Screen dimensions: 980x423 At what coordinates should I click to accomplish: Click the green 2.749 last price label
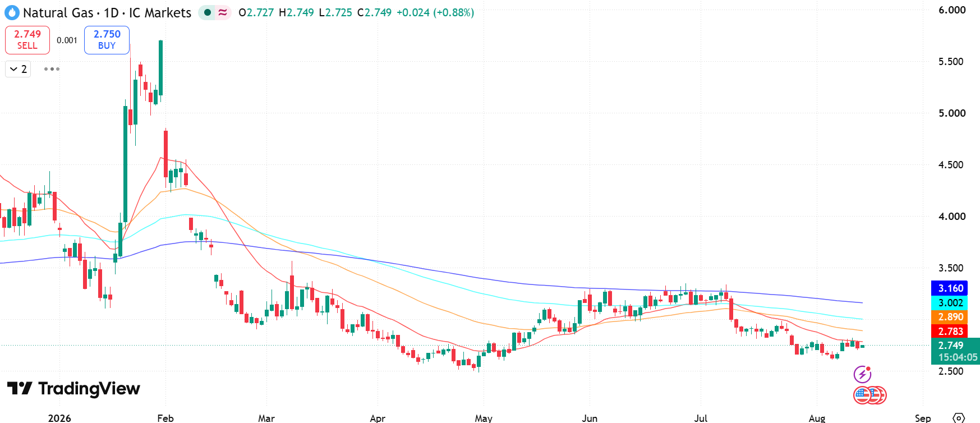click(951, 346)
